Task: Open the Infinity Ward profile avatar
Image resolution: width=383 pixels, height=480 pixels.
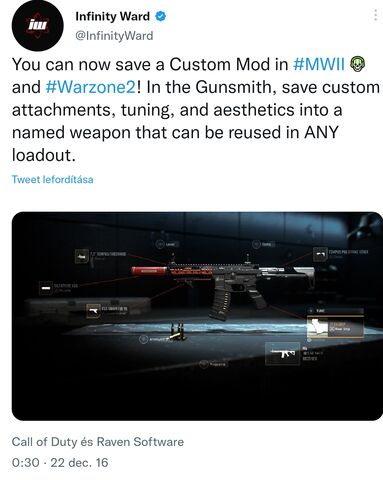Action: coord(37,26)
